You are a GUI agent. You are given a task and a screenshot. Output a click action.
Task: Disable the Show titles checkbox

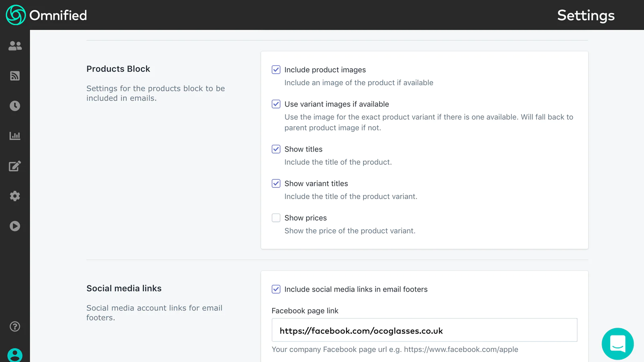[x=276, y=149]
